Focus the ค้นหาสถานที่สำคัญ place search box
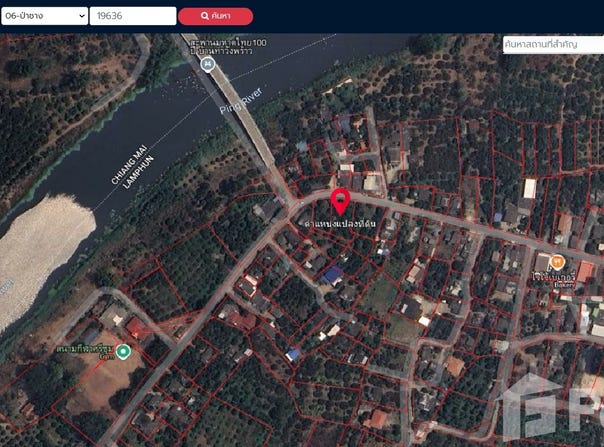 pyautogui.click(x=554, y=45)
